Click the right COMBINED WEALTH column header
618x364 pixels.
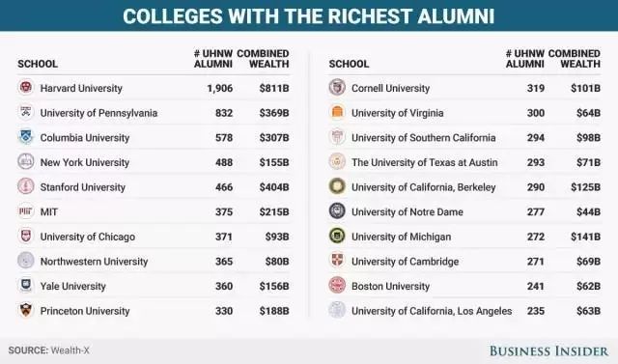click(575, 59)
